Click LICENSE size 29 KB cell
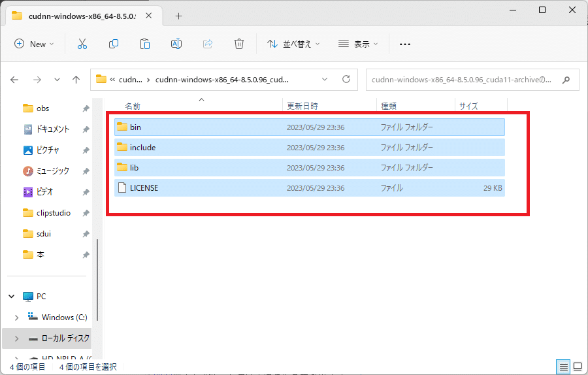588x375 pixels. point(493,188)
